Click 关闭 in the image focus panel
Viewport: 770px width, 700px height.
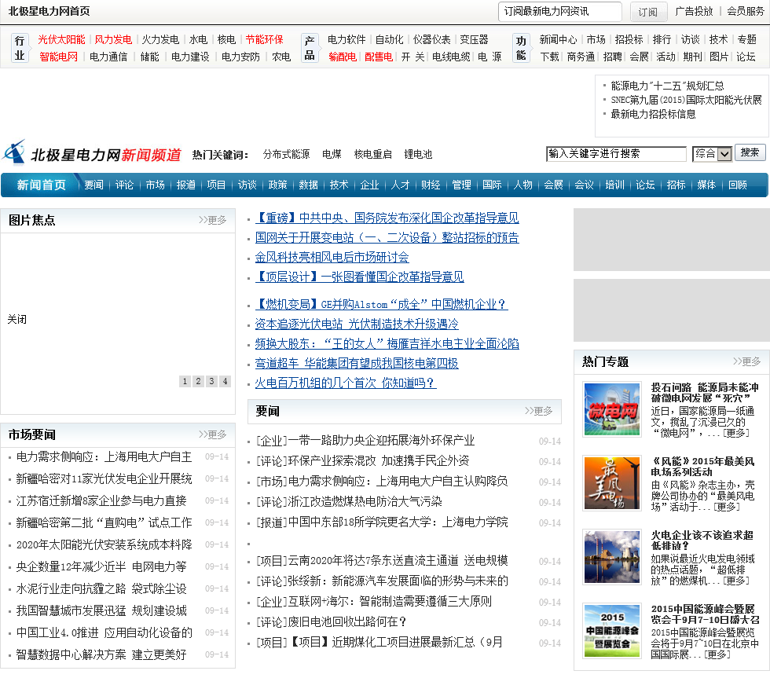[17, 320]
